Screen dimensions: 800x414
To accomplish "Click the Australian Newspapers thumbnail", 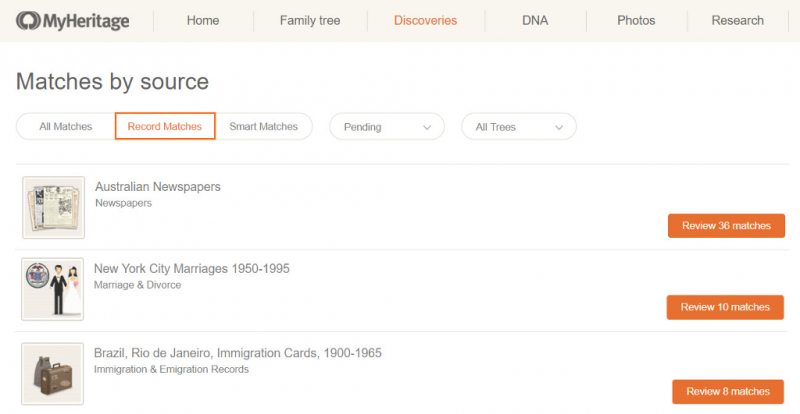I will pyautogui.click(x=54, y=207).
